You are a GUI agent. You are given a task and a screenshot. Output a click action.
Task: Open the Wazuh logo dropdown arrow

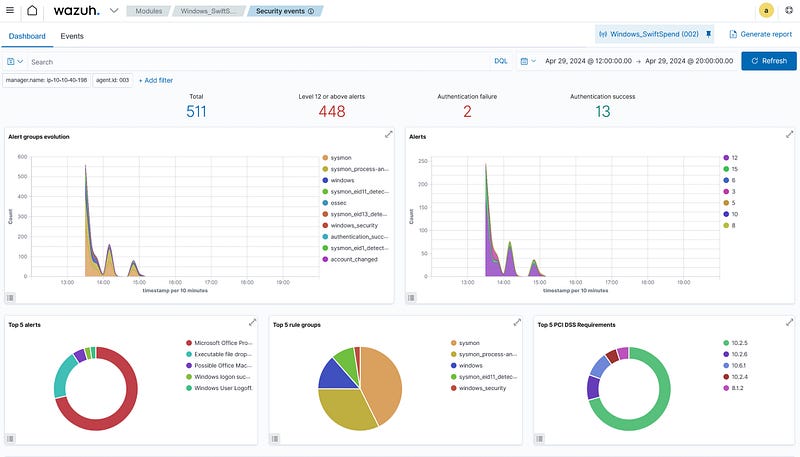[x=113, y=11]
